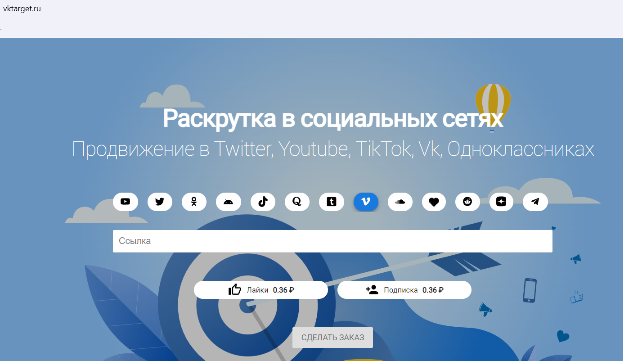Select the Reddit alien icon
The width and height of the screenshot is (624, 361).
(467, 202)
